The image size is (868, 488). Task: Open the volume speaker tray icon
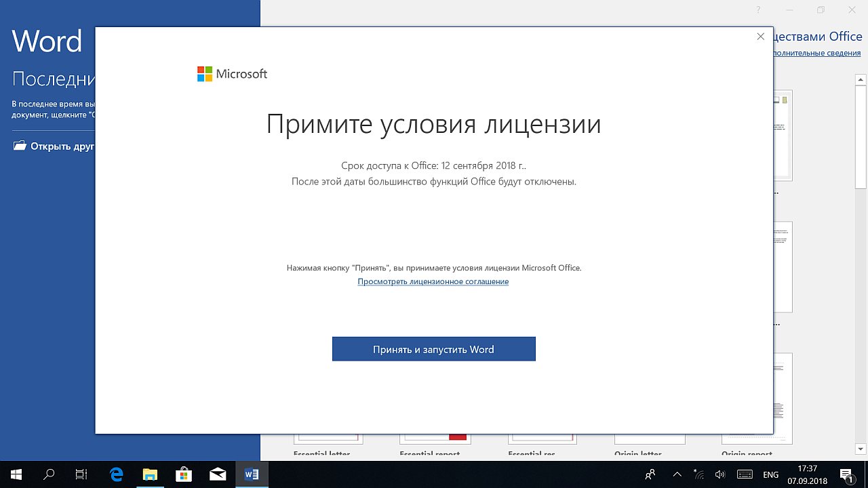pos(720,474)
